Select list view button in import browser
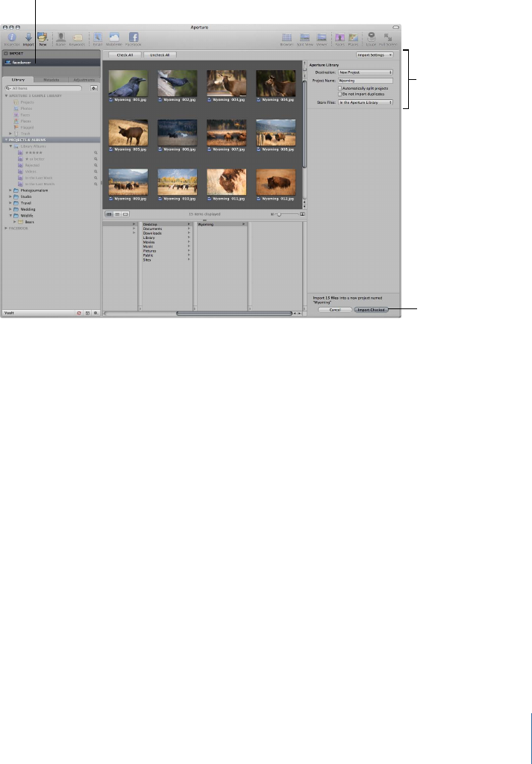The image size is (532, 764). [x=117, y=214]
